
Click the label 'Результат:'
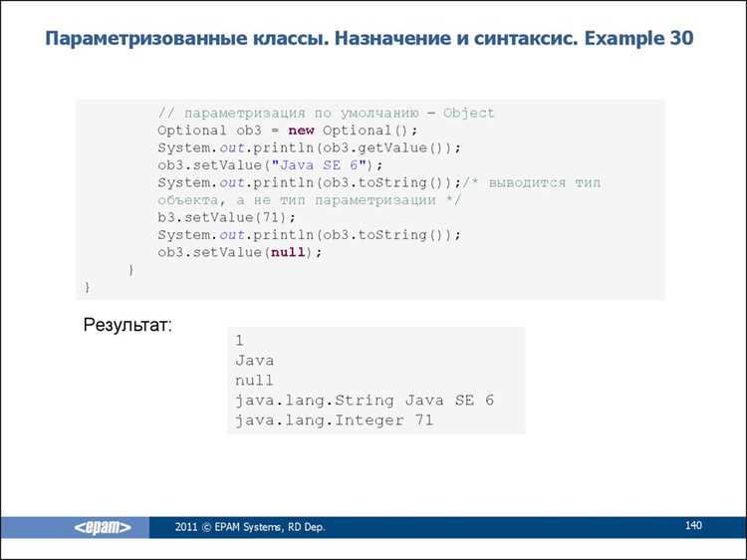click(x=127, y=325)
